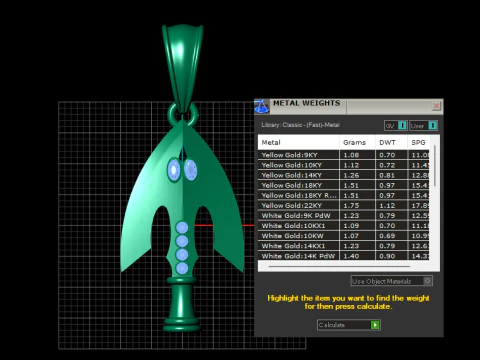Viewport: 480px width, 360px height.
Task: Click the 0.69 DWT value for 10KW
Action: tap(387, 236)
